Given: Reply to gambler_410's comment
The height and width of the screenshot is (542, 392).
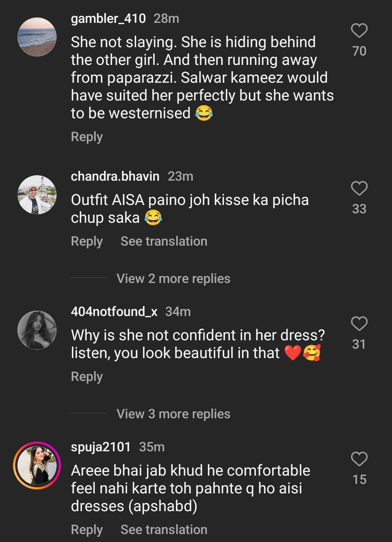Looking at the screenshot, I should click(87, 137).
